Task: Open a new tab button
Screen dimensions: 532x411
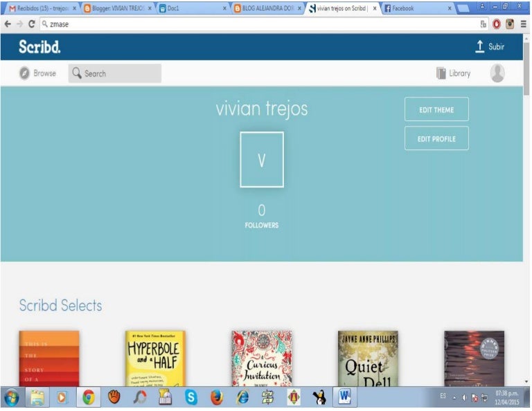Action: coord(463,8)
